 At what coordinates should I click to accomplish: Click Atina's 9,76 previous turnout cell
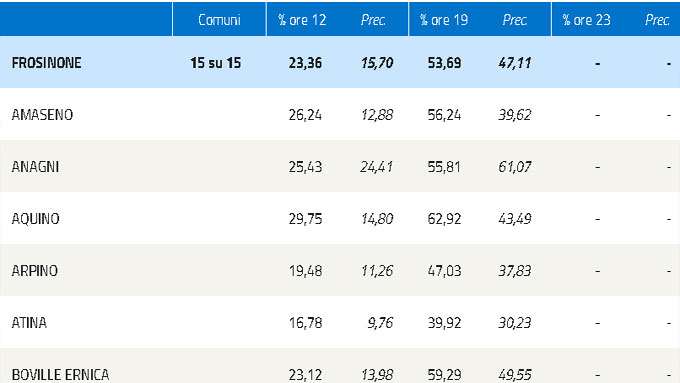pos(380,323)
